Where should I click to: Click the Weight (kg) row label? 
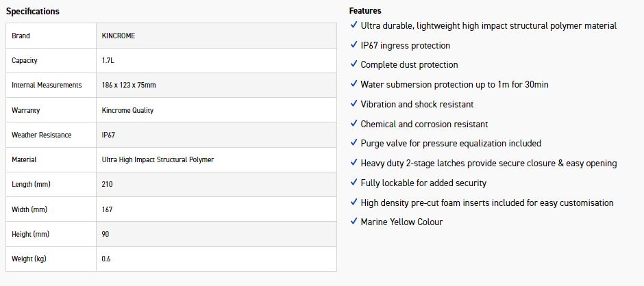[x=29, y=259]
